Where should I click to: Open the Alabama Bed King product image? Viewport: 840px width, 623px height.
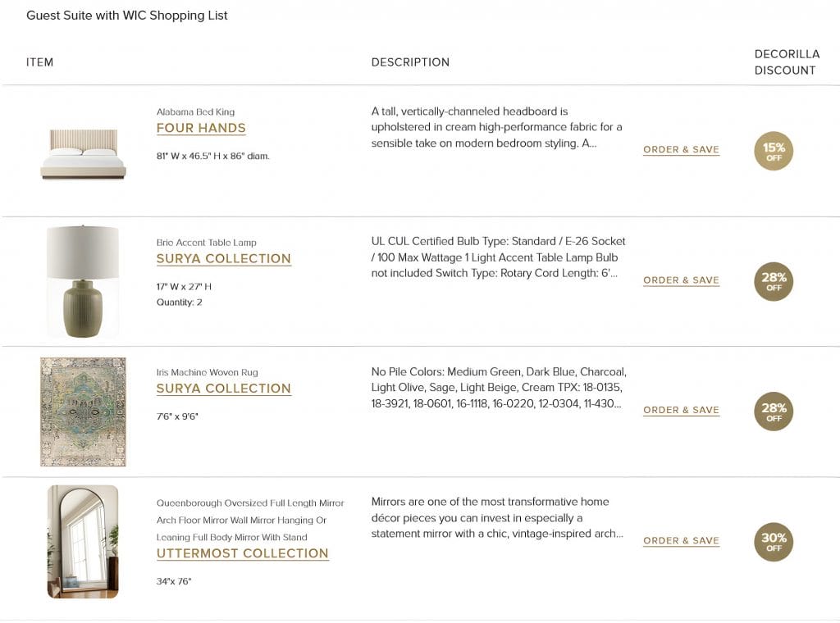tap(83, 154)
